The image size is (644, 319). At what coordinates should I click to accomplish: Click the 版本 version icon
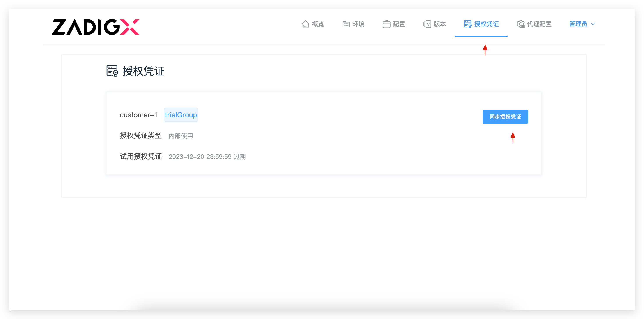[x=427, y=24]
